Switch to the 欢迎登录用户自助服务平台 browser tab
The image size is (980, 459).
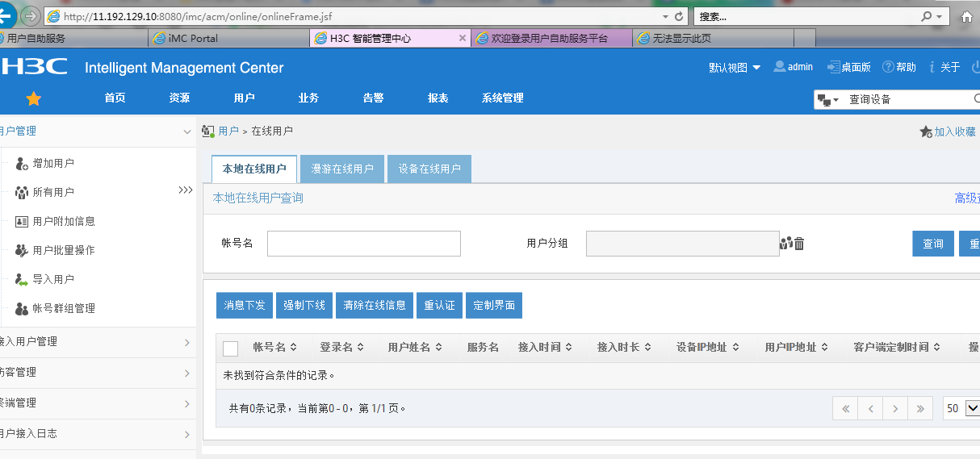coord(551,38)
